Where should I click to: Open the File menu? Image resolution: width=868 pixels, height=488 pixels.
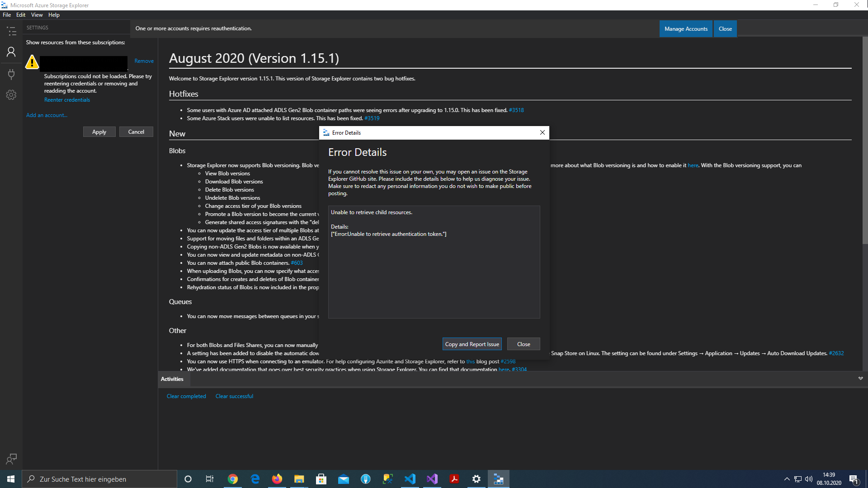(7, 14)
